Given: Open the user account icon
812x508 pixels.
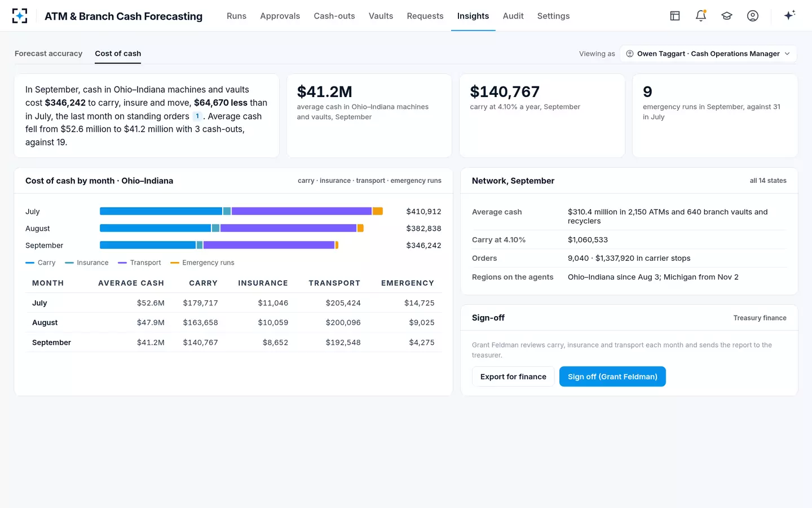Looking at the screenshot, I should [x=753, y=16].
